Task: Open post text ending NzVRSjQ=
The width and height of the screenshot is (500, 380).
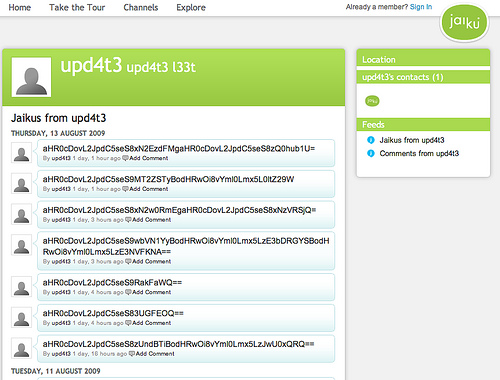Action: [x=179, y=210]
